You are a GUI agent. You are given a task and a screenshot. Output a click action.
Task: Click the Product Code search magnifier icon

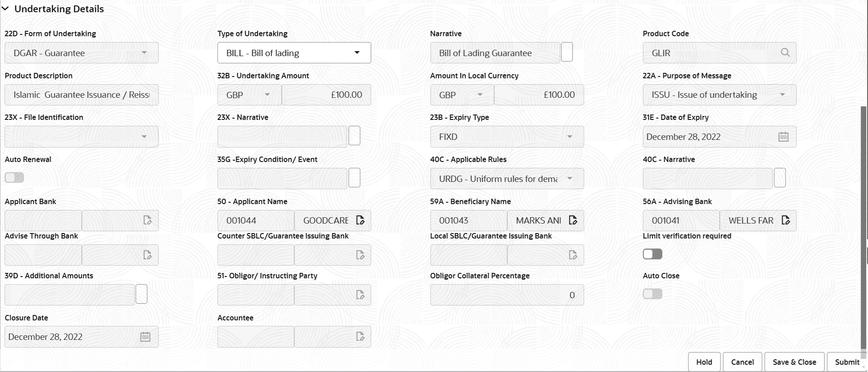coord(785,52)
